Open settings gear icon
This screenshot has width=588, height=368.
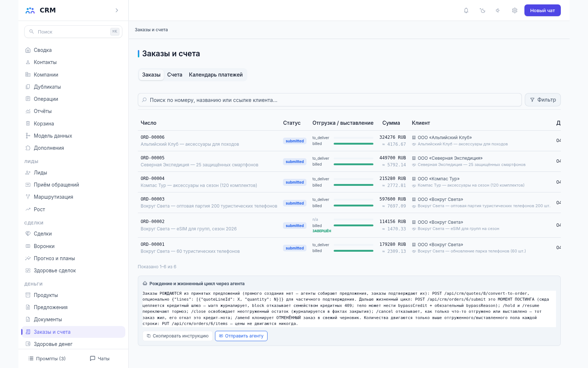[x=514, y=10]
